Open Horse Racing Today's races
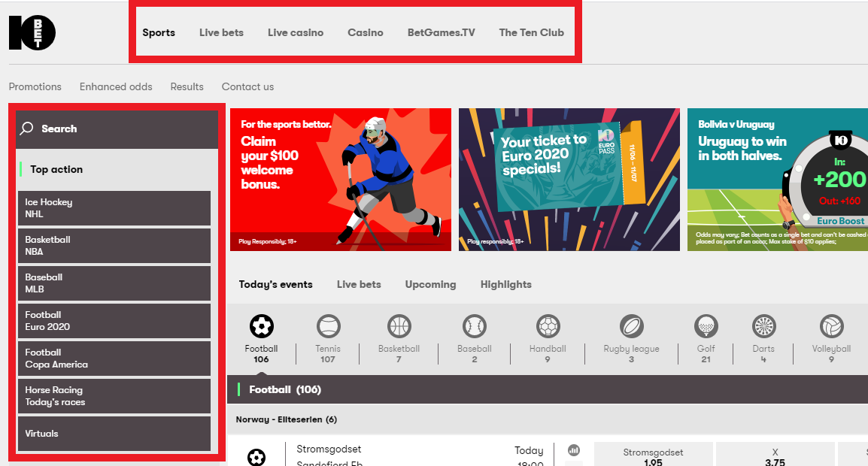868x466 pixels. (114, 396)
